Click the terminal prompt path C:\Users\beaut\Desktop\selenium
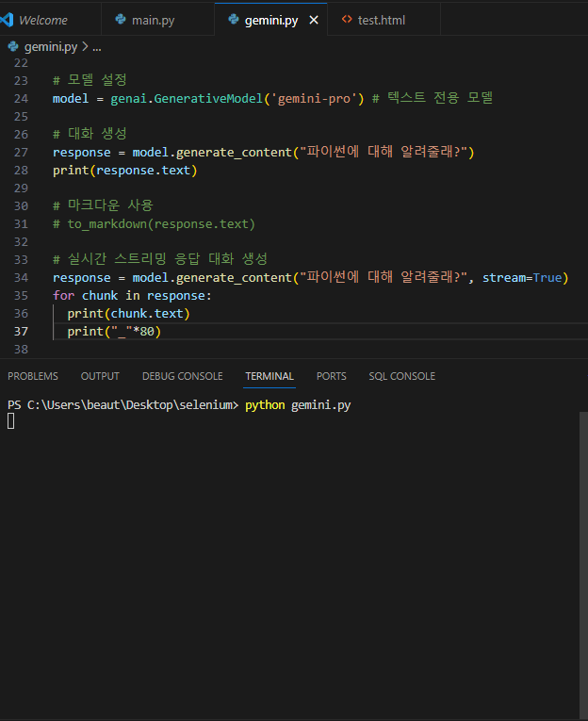588x721 pixels. click(x=130, y=405)
